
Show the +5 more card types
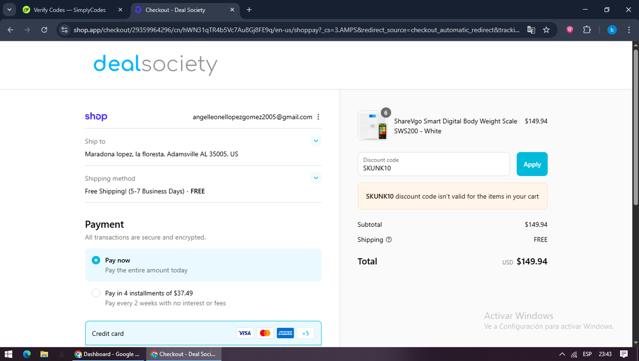(x=305, y=333)
